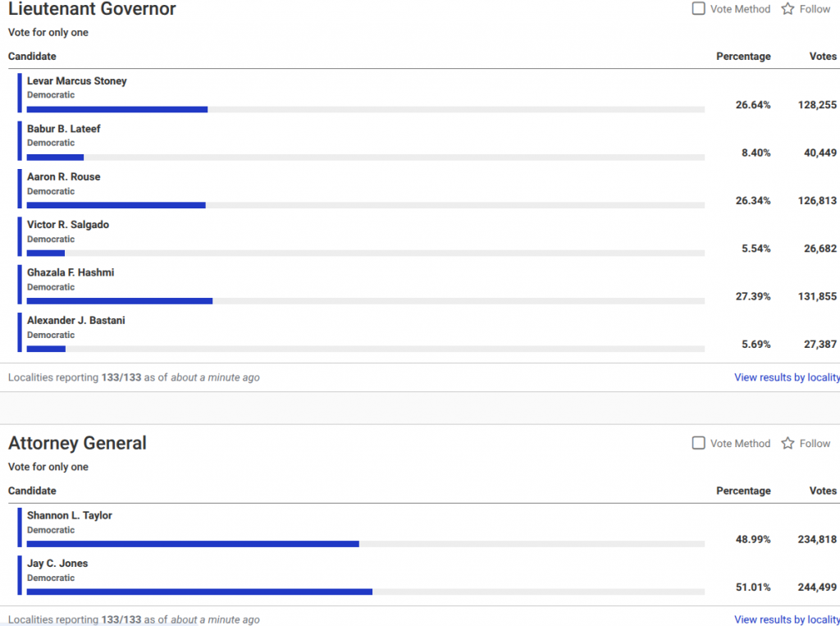The width and height of the screenshot is (840, 626).
Task: Click Jay C. Jones's vote progress bar
Action: tap(365, 592)
